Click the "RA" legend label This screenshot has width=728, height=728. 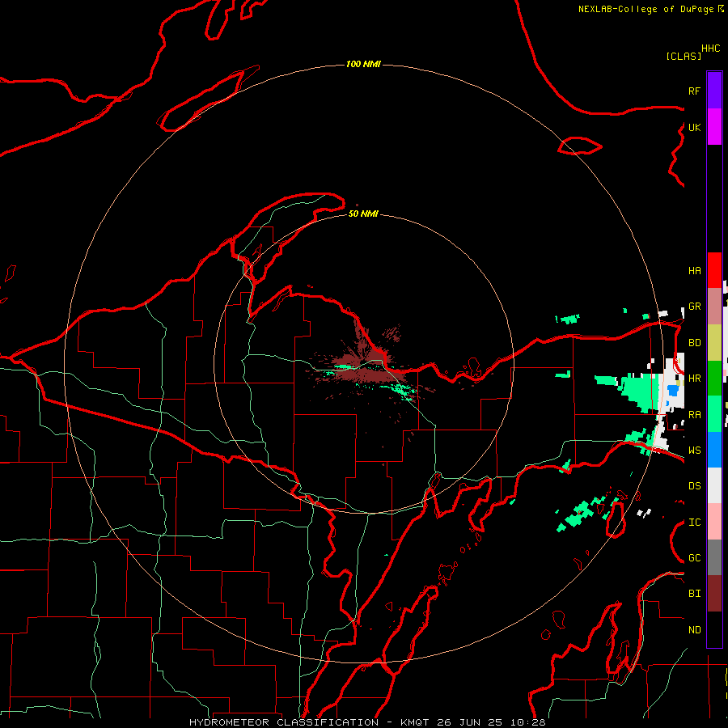click(694, 415)
